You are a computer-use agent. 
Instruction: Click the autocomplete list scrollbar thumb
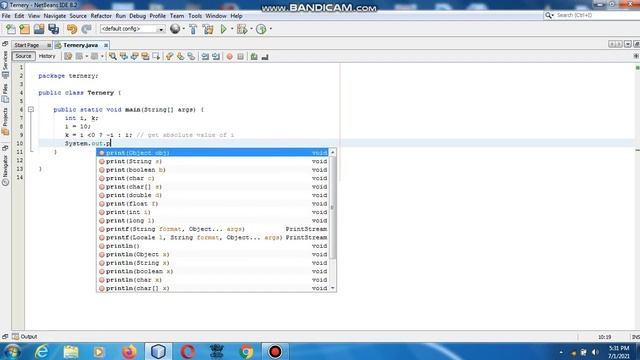click(x=333, y=207)
